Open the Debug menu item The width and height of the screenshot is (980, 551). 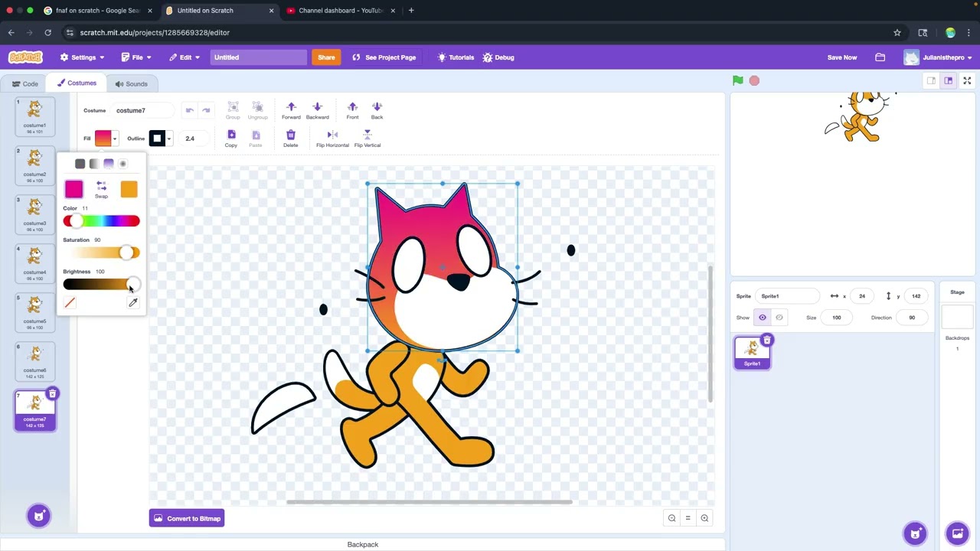tap(498, 57)
